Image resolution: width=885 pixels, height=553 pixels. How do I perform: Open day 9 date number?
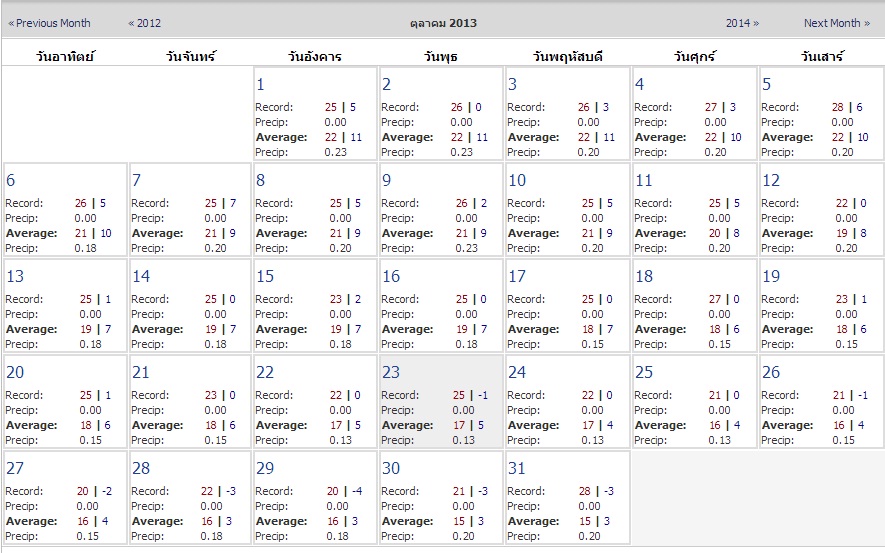pos(387,180)
